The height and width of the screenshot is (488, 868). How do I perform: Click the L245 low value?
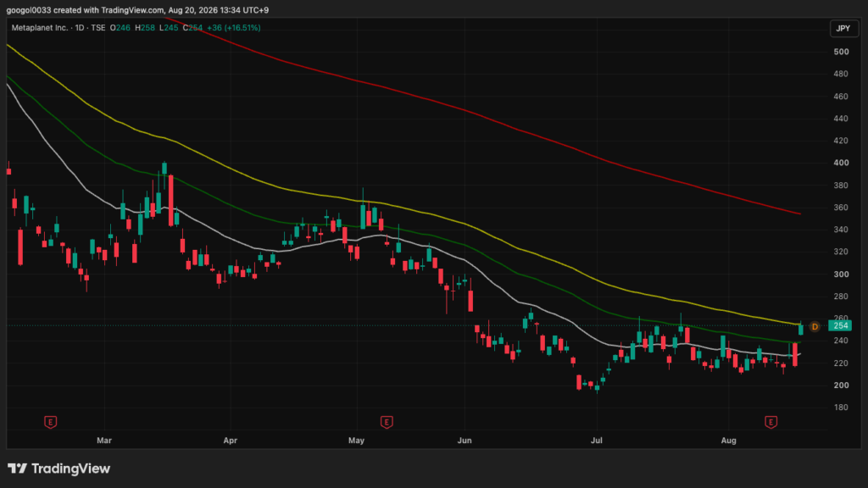coord(169,28)
